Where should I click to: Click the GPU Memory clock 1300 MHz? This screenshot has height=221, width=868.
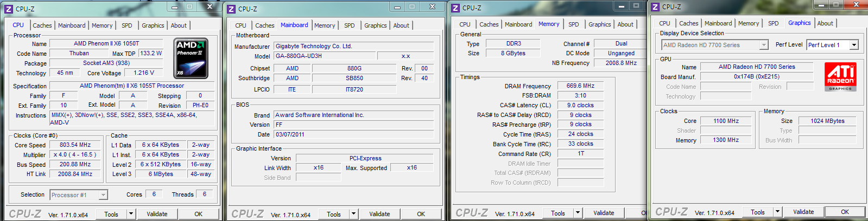[726, 140]
